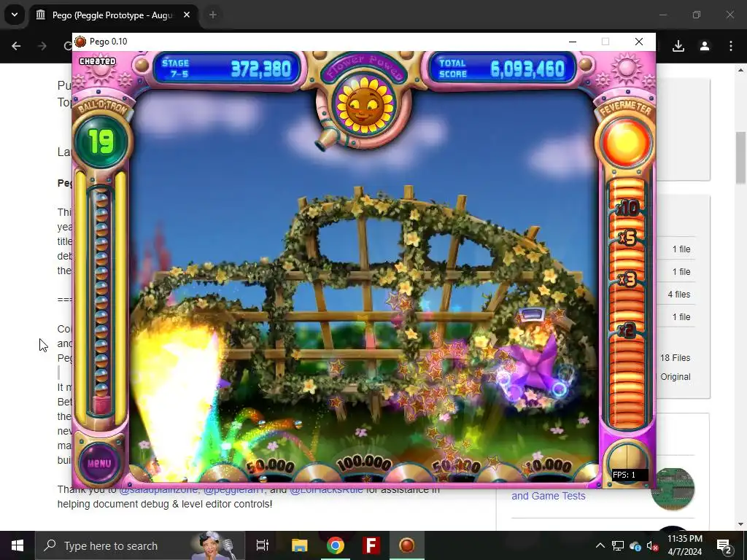The width and height of the screenshot is (747, 560).
Task: Click the "4 files" download row
Action: pos(679,295)
